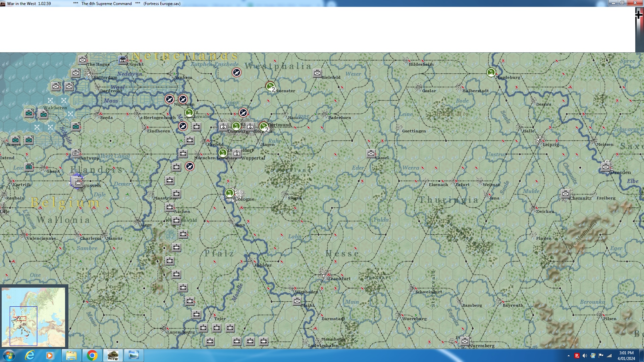Click the flak unit icon at Cologne
The image size is (644, 362).
point(229,193)
